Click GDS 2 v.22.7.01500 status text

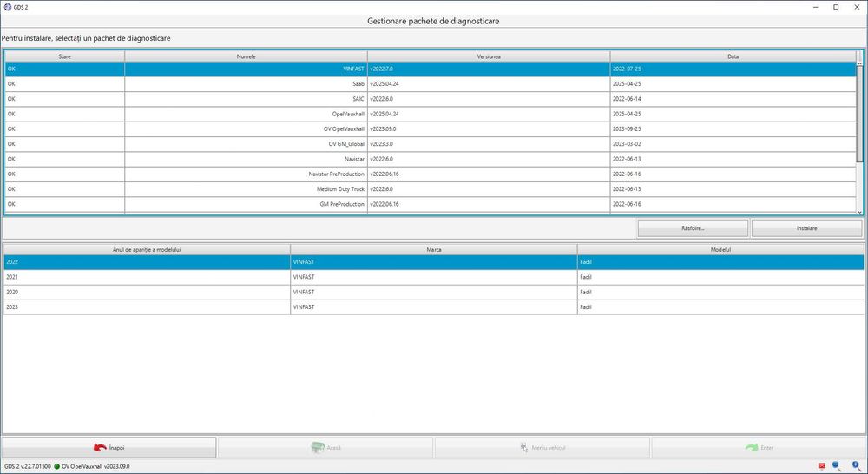click(x=28, y=466)
